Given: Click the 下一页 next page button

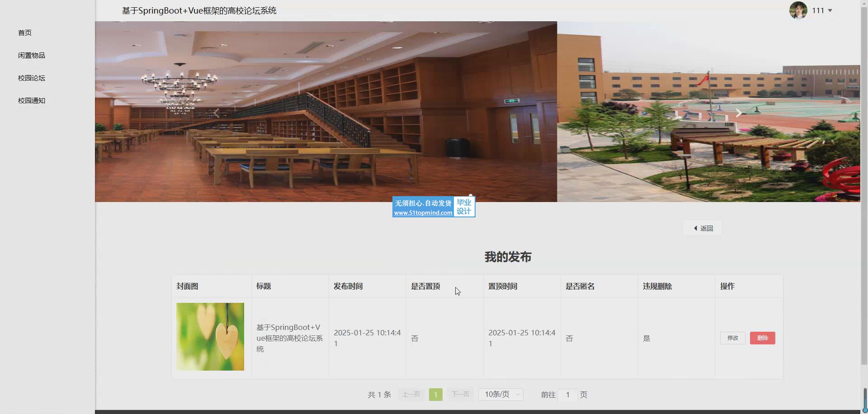Looking at the screenshot, I should point(460,395).
